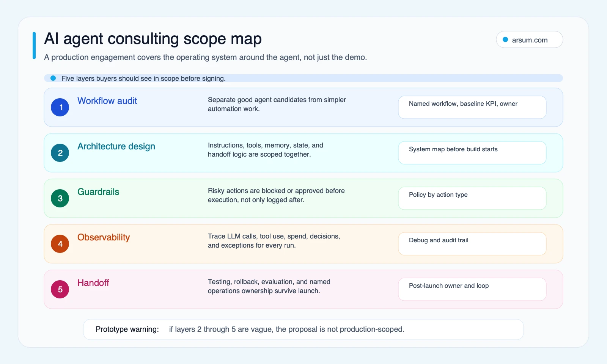Click 'Testing, rollback, evaluation' description

click(x=269, y=286)
